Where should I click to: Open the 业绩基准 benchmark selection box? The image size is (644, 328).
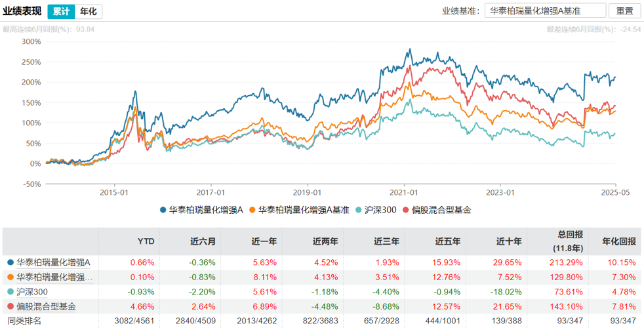(x=544, y=11)
